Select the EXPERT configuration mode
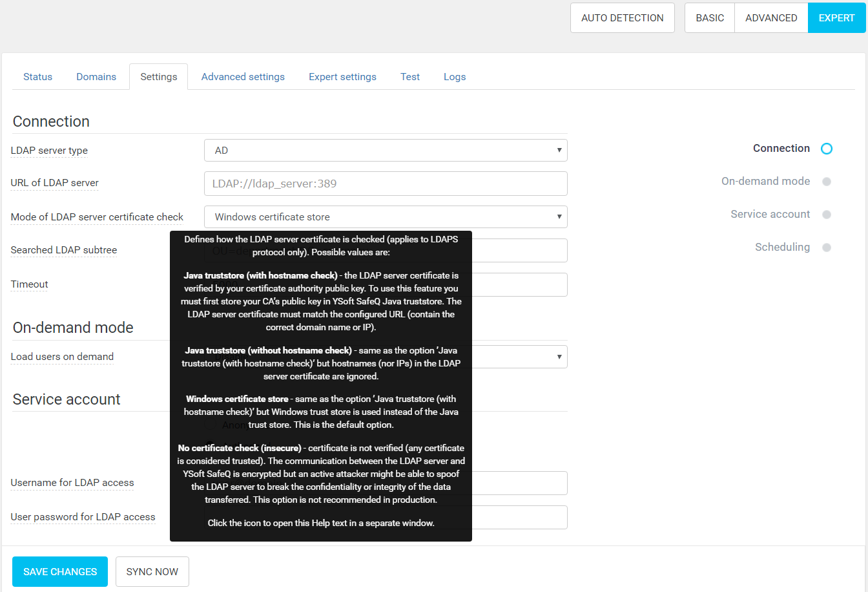The width and height of the screenshot is (868, 592). [x=836, y=18]
